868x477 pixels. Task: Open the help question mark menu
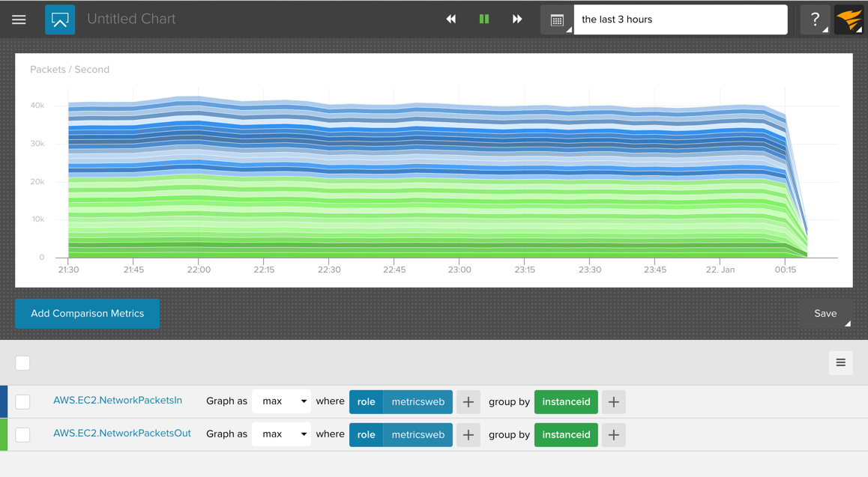815,19
